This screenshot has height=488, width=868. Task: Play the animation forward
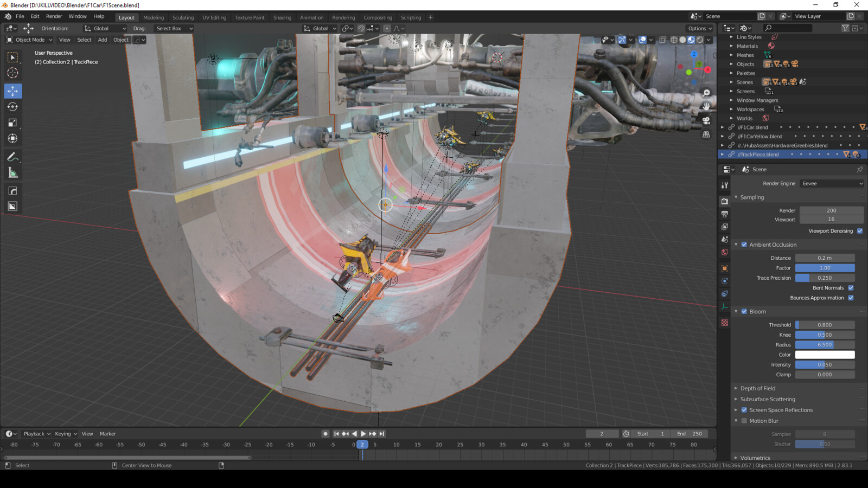(363, 434)
